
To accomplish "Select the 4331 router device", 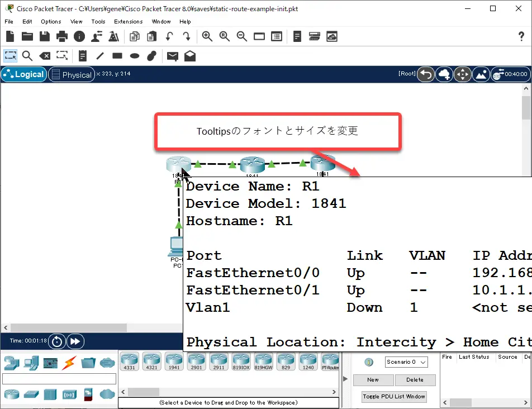I will (129, 362).
